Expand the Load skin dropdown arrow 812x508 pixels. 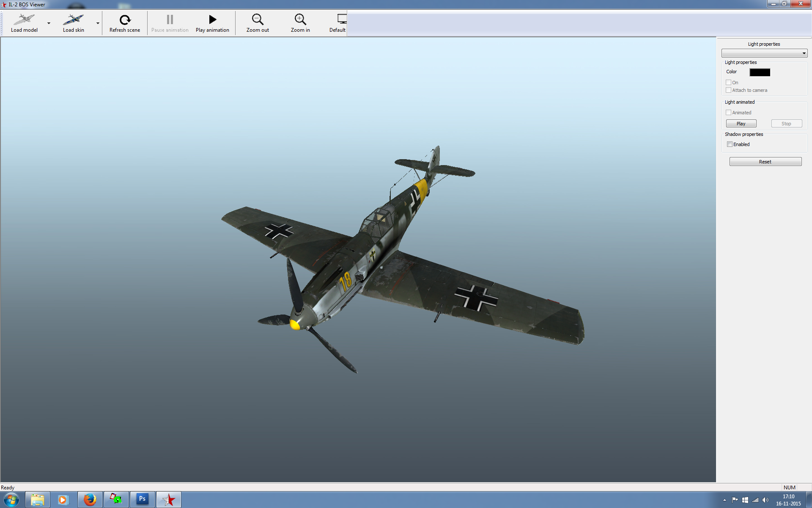pos(98,23)
